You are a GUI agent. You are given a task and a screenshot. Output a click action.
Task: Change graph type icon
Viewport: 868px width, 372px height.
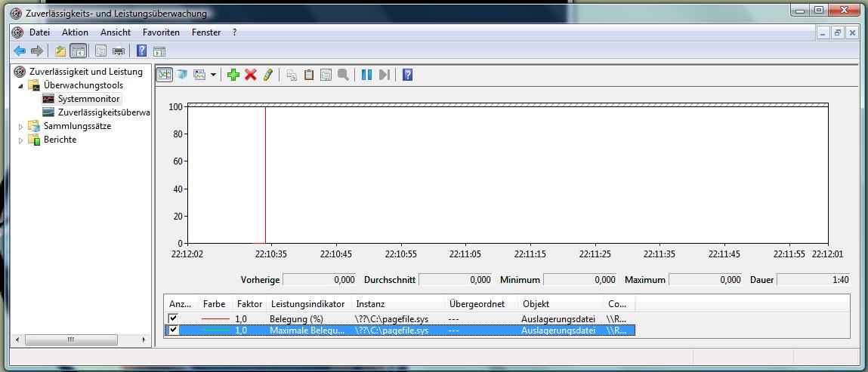tap(199, 75)
